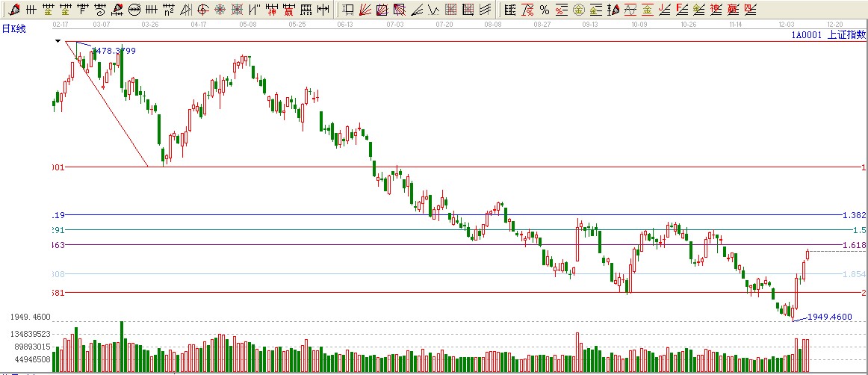Click the percent sign toolbar icon

(544, 10)
